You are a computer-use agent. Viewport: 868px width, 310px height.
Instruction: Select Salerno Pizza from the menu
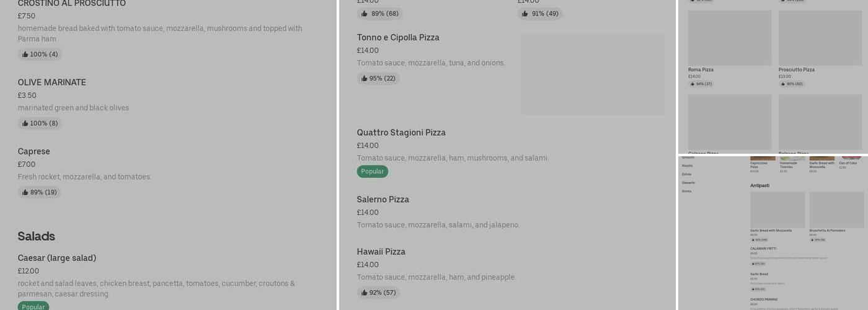point(383,200)
